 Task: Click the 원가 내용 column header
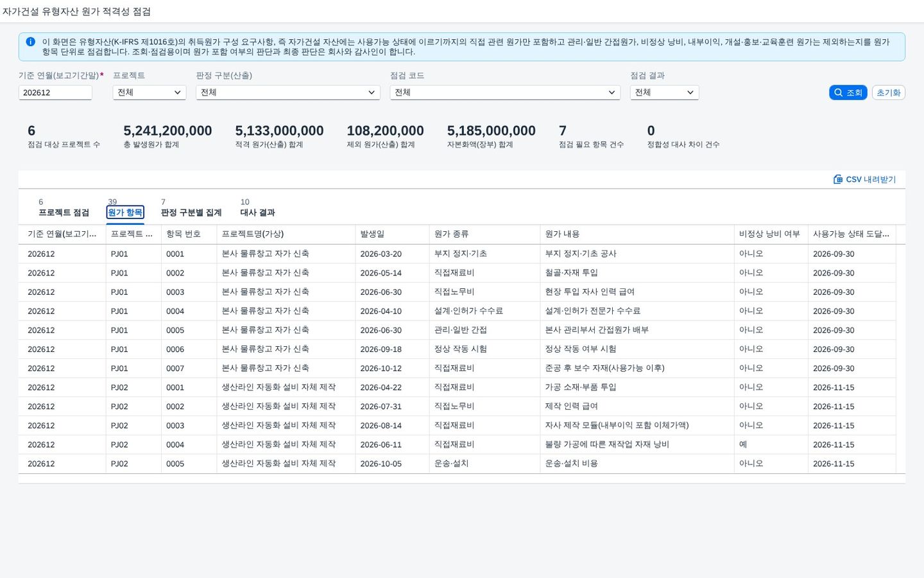637,234
